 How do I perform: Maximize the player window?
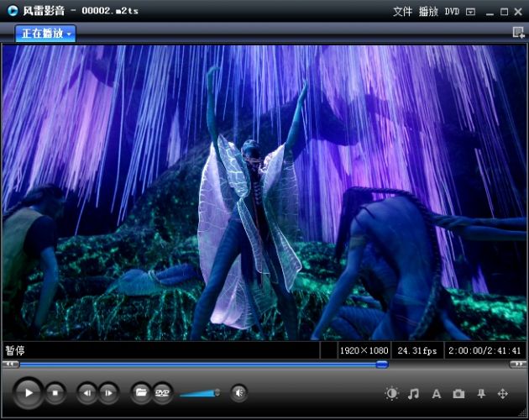[504, 12]
